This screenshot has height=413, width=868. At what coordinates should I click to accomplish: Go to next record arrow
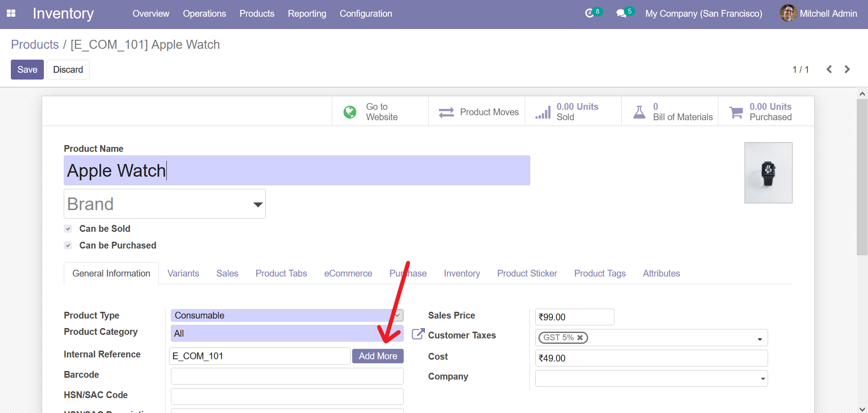click(x=847, y=69)
